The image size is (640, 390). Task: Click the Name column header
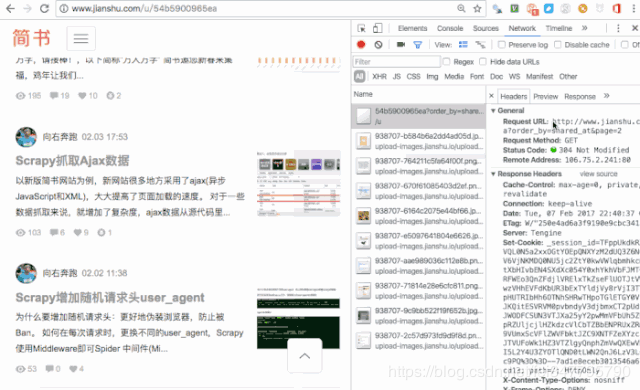tap(363, 94)
